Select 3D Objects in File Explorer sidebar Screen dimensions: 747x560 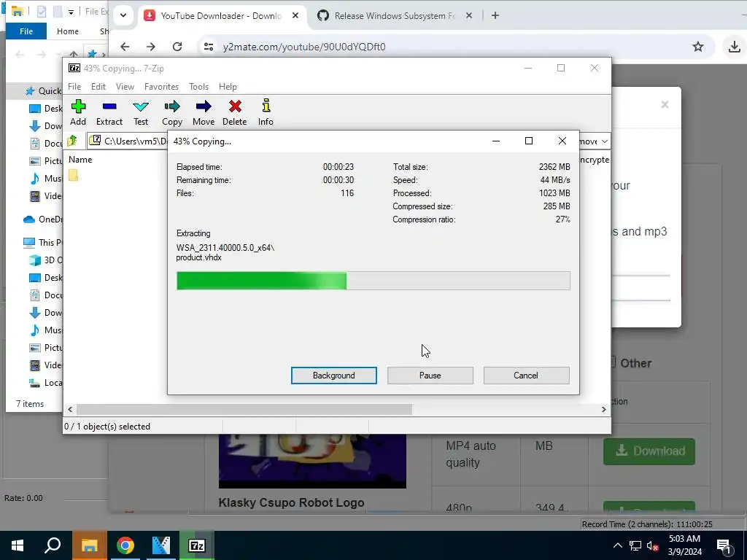pyautogui.click(x=46, y=260)
